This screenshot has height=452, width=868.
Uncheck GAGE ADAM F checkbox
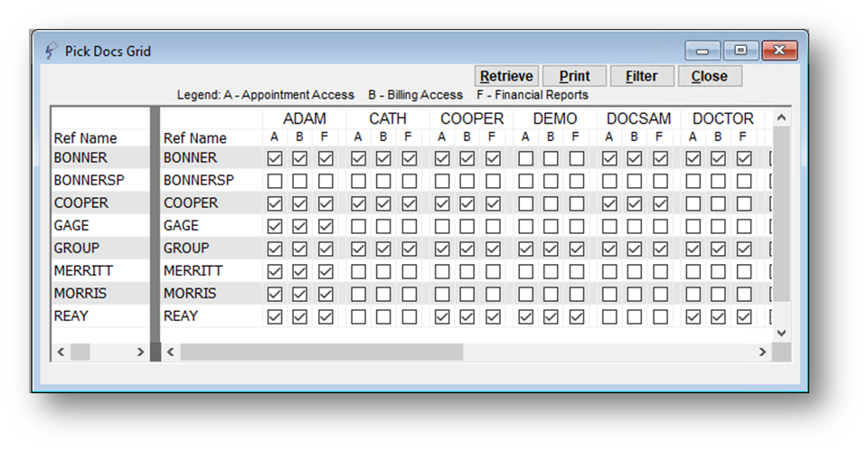[x=325, y=226]
